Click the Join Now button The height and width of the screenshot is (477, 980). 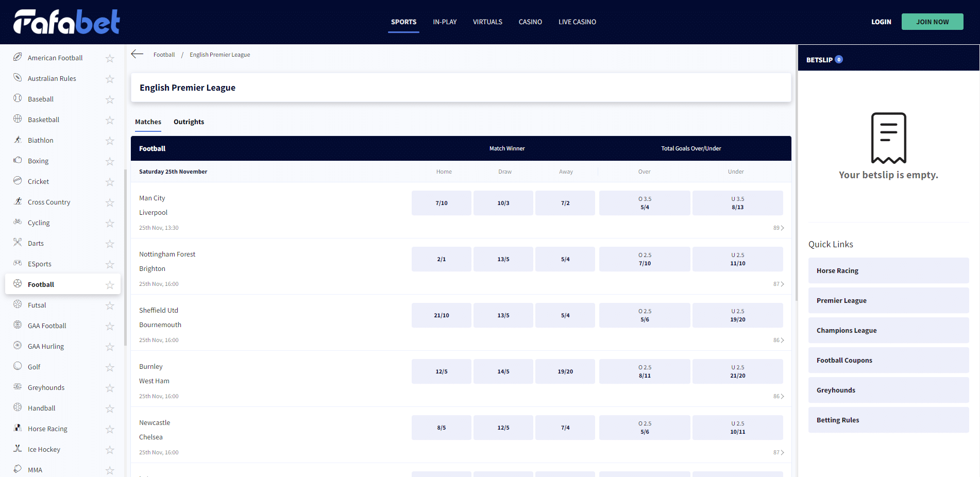[932, 22]
